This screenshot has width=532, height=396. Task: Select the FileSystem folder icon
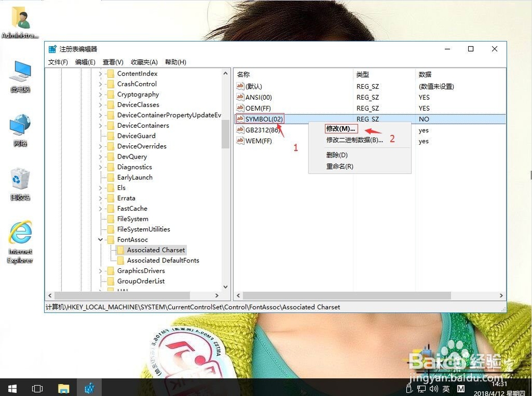110,219
